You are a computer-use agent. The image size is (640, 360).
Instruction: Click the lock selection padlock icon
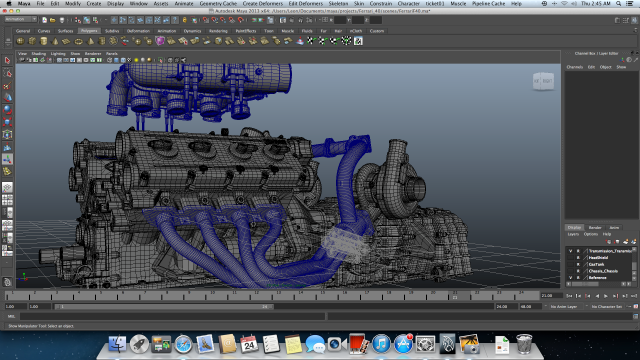[x=184, y=20]
